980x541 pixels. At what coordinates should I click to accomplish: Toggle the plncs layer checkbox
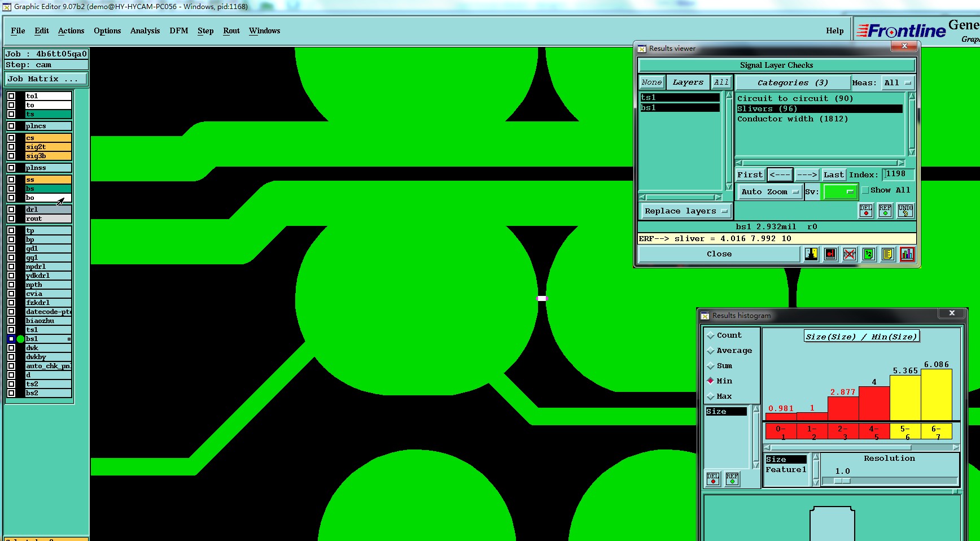pyautogui.click(x=11, y=126)
